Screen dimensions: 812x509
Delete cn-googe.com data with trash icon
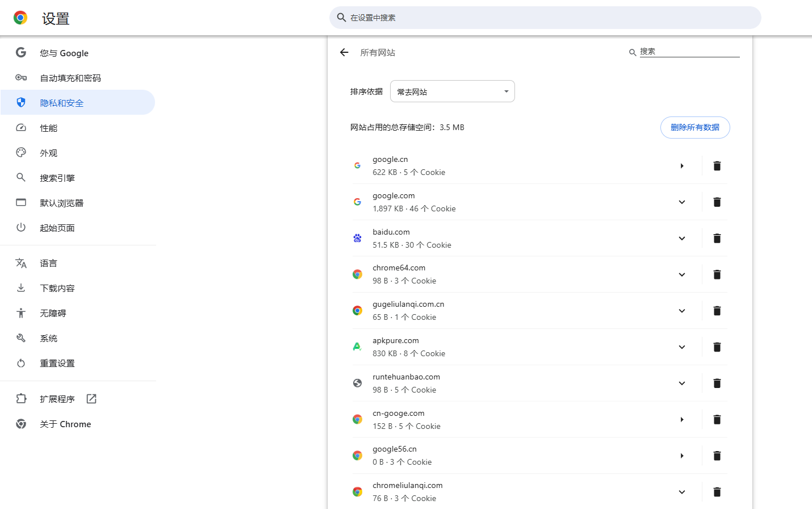click(717, 420)
